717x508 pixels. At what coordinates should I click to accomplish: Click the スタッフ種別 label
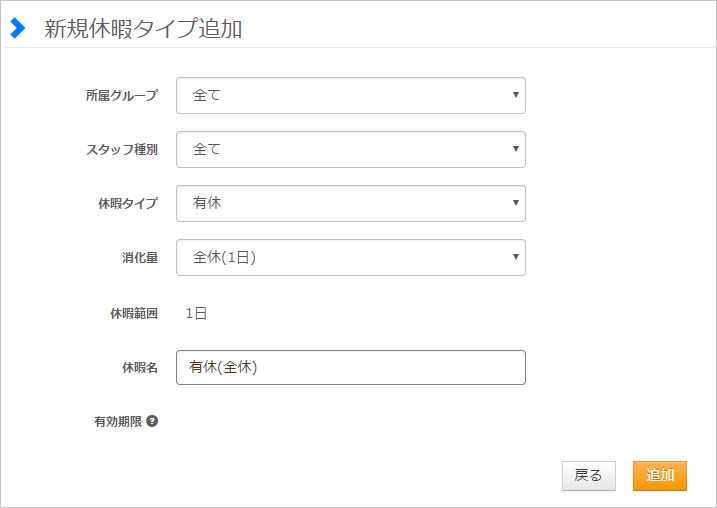122,150
